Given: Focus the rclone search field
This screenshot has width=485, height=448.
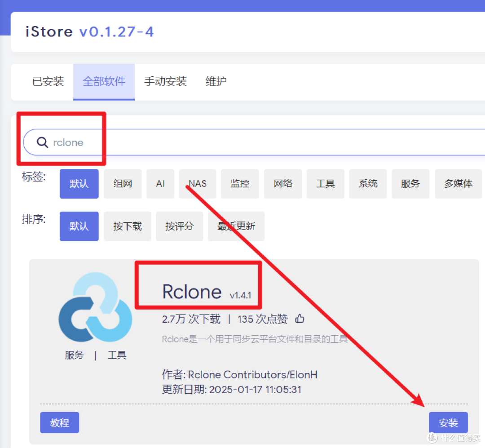Looking at the screenshot, I should [254, 142].
